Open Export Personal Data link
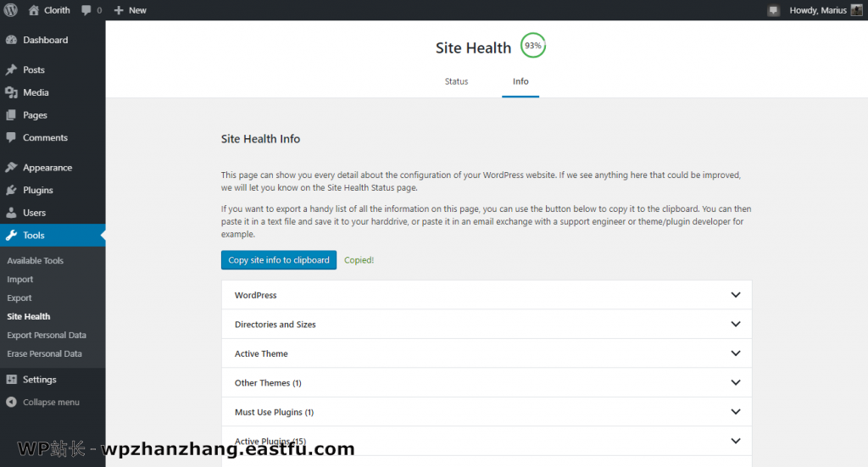Image resolution: width=868 pixels, height=467 pixels. pyautogui.click(x=47, y=335)
